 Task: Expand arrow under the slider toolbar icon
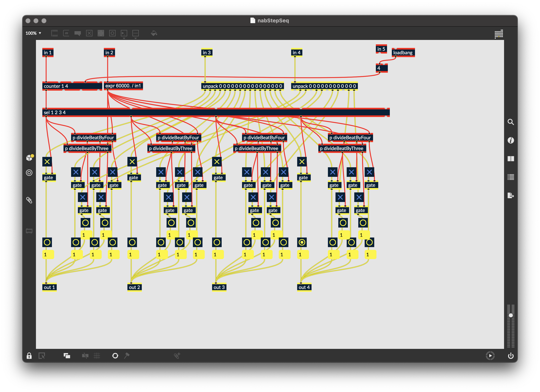(x=135, y=39)
